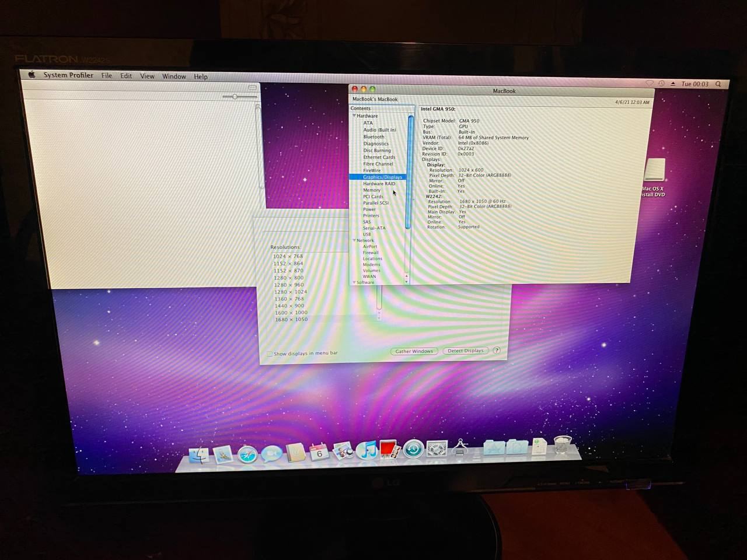This screenshot has height=560, width=747.
Task: Select FireWire in the Contents list
Action: coord(372,170)
